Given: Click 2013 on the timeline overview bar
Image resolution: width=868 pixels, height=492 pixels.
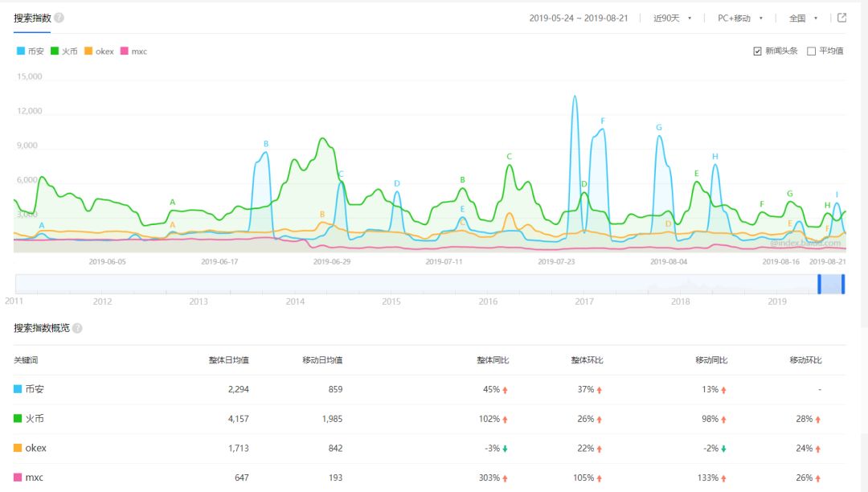Looking at the screenshot, I should tap(199, 301).
